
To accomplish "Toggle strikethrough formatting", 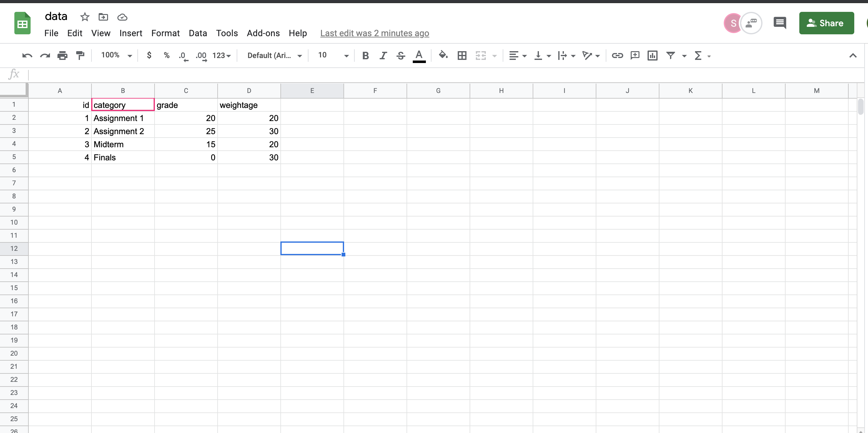I will coord(401,56).
